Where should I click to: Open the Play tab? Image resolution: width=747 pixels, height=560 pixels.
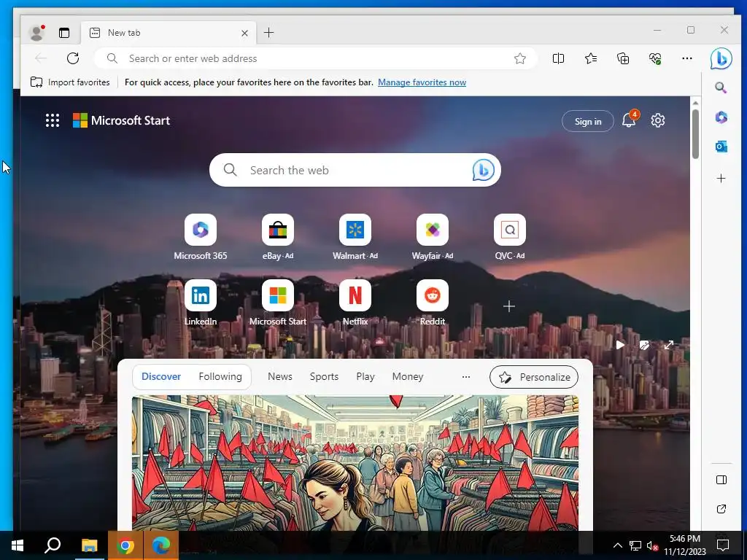point(365,377)
